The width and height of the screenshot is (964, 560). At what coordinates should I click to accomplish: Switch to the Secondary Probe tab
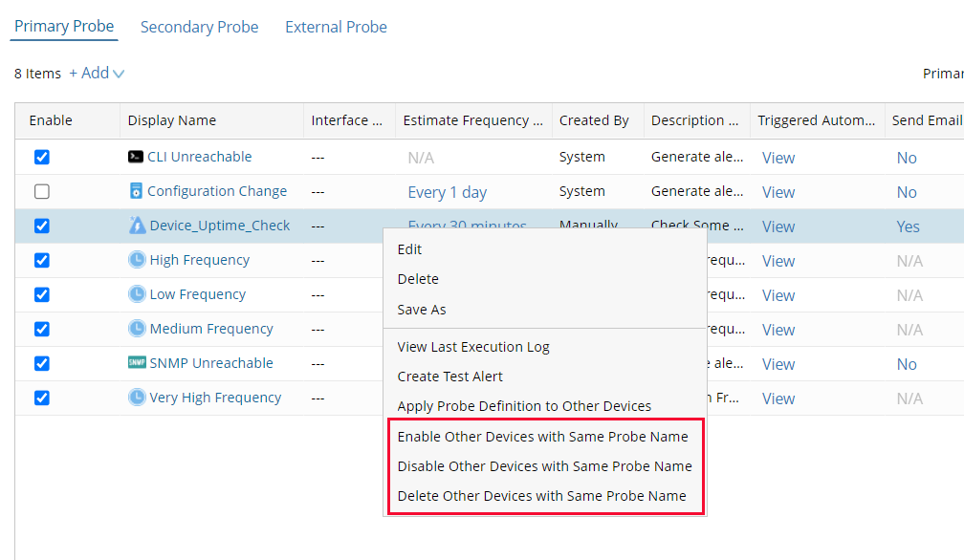[x=199, y=27]
